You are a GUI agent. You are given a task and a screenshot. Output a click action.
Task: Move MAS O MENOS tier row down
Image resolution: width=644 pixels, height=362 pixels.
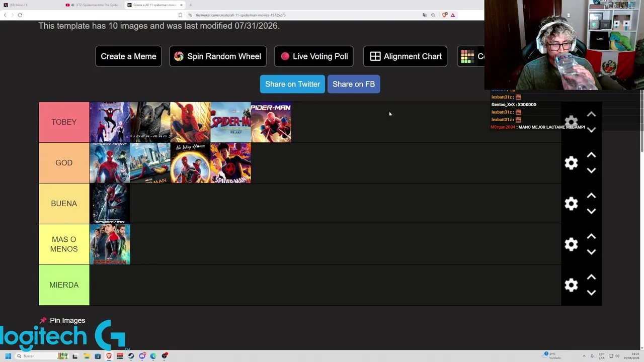click(x=591, y=252)
